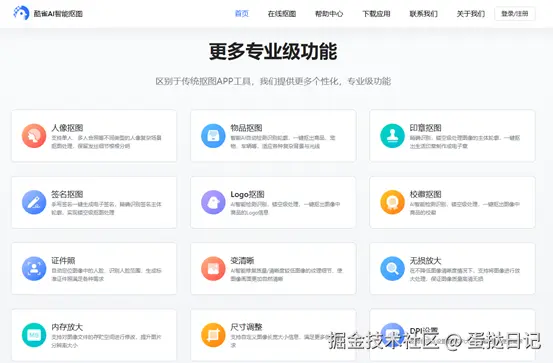Screen dimensions: 553x363
Task: Open the 人像抠图 title link
Action: click(x=67, y=128)
